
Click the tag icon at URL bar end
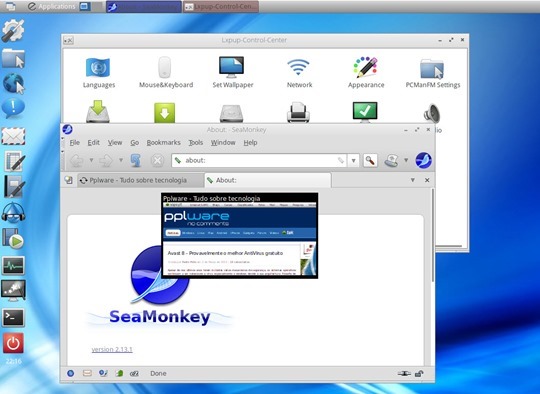(x=341, y=160)
